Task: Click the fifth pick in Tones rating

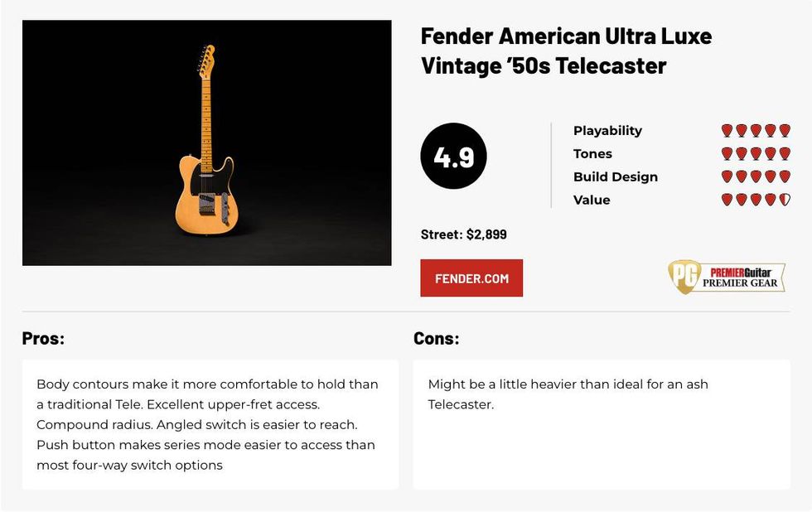Action: 785,154
